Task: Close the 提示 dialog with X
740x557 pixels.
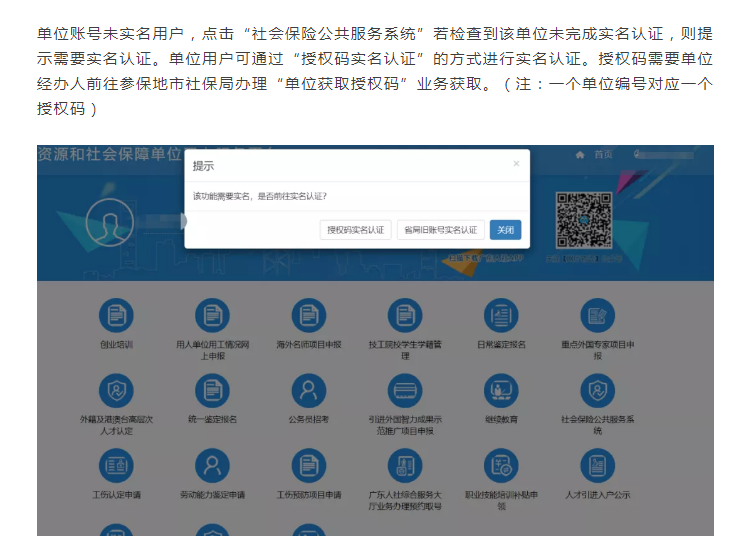Action: [516, 163]
